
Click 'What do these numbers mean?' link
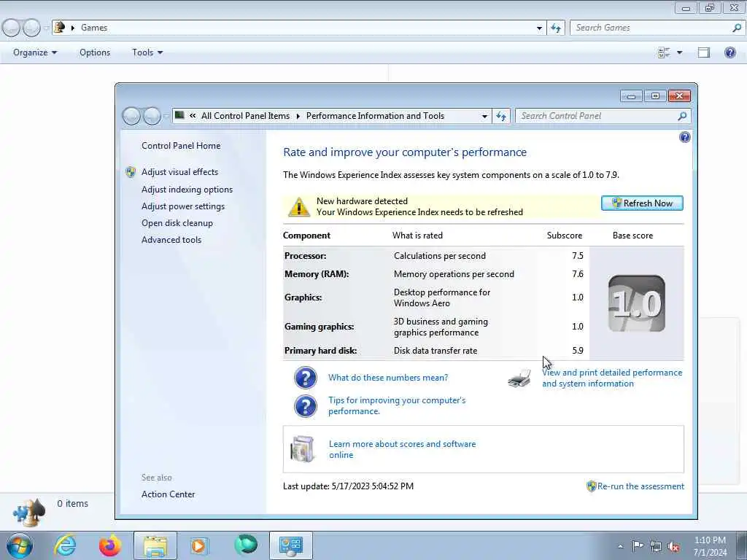pyautogui.click(x=388, y=378)
